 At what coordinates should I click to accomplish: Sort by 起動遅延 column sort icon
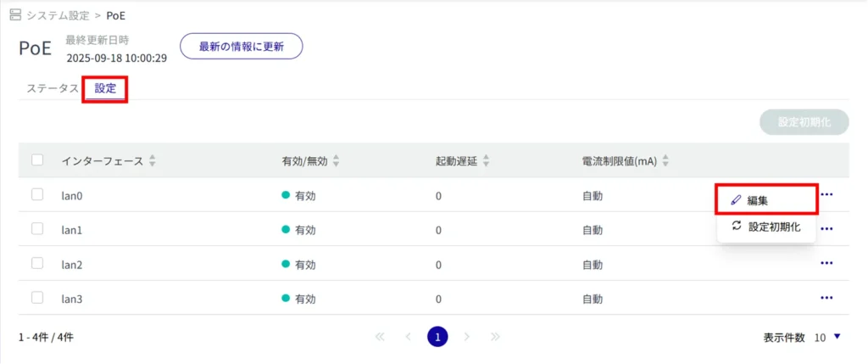pyautogui.click(x=486, y=160)
